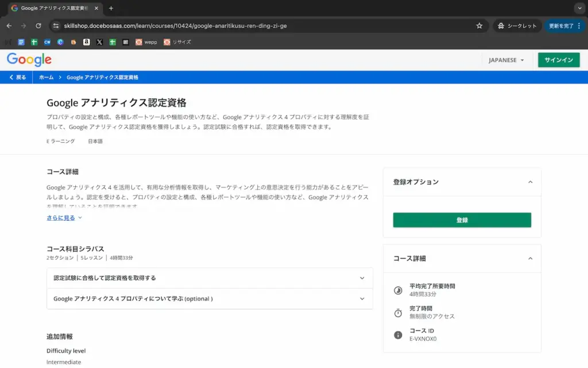Open a new browser tab

[x=111, y=8]
